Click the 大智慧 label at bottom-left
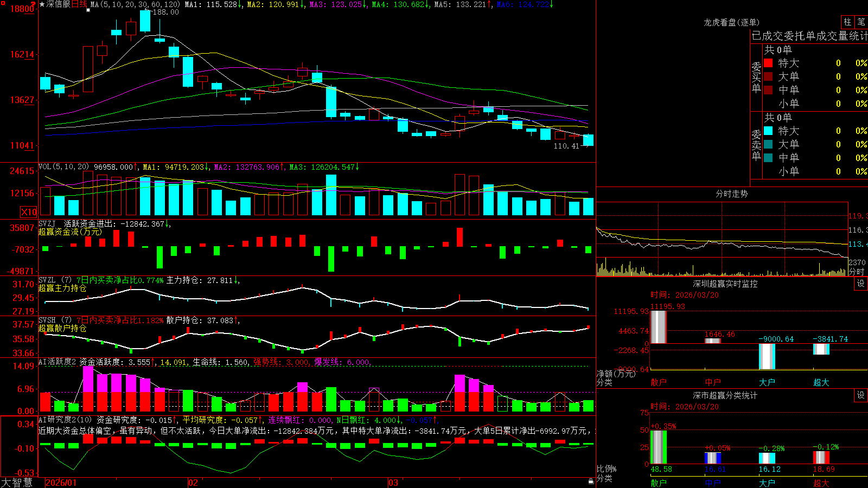This screenshot has width=868, height=488. click(17, 483)
